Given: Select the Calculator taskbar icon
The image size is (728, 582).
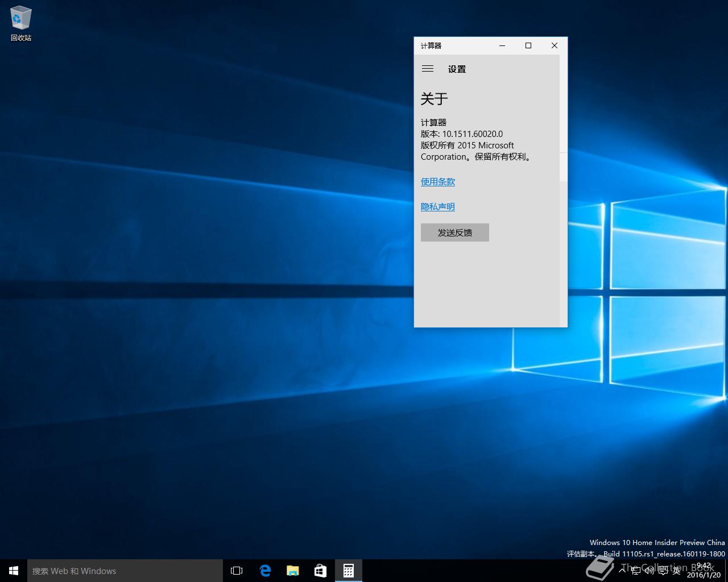Looking at the screenshot, I should [x=349, y=571].
